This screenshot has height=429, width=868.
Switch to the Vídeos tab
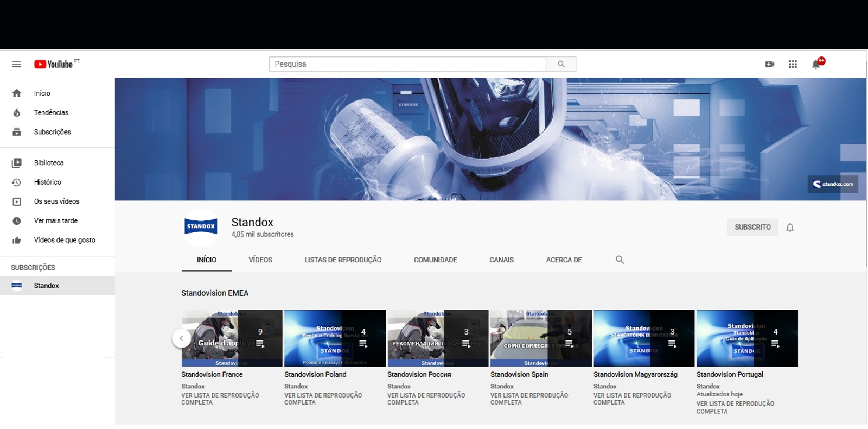pos(260,260)
